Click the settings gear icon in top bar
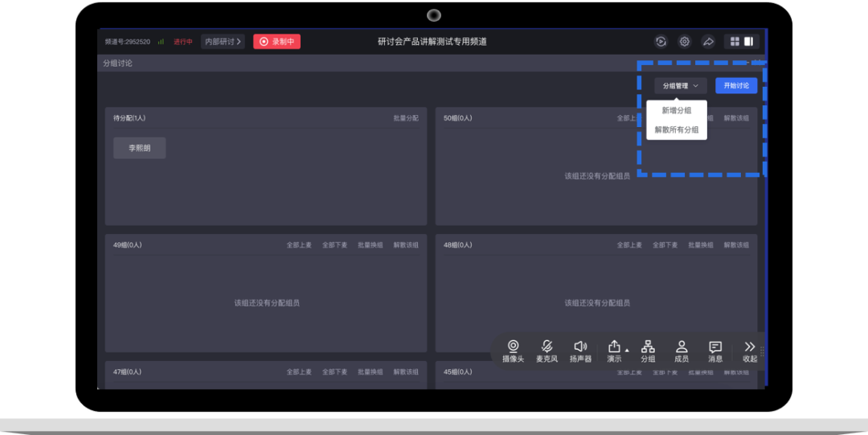Screen dimensions: 868x435 coord(685,42)
